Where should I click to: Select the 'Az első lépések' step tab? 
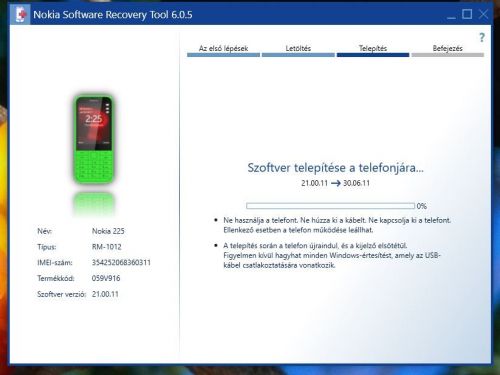point(223,50)
